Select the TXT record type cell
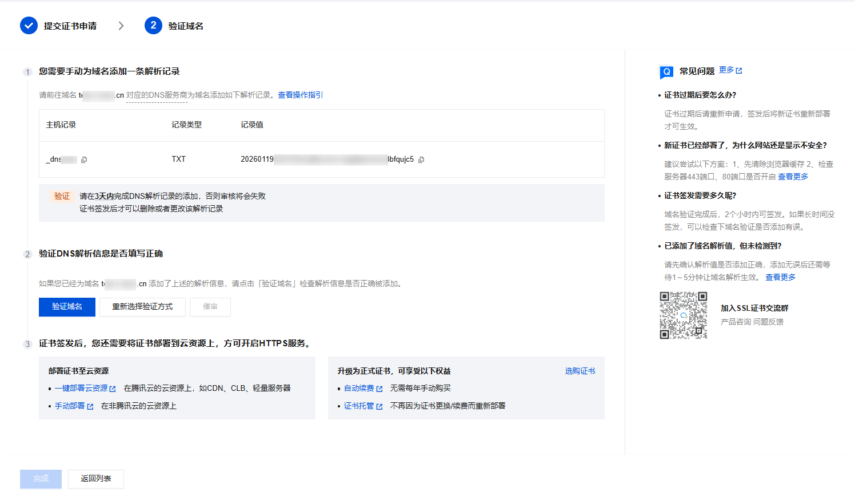Viewport: 855px width, 504px height. click(179, 159)
